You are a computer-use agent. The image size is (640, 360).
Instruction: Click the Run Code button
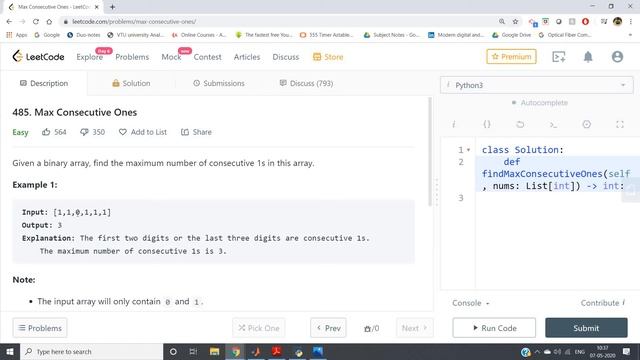(494, 328)
